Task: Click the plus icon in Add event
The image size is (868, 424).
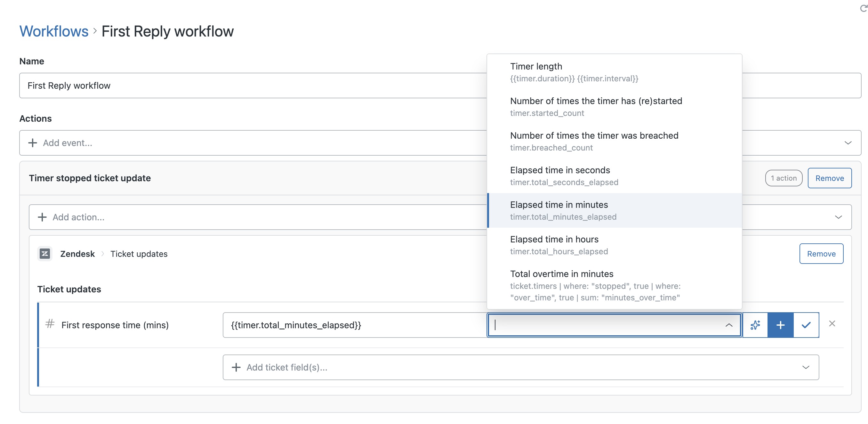Action: [33, 143]
